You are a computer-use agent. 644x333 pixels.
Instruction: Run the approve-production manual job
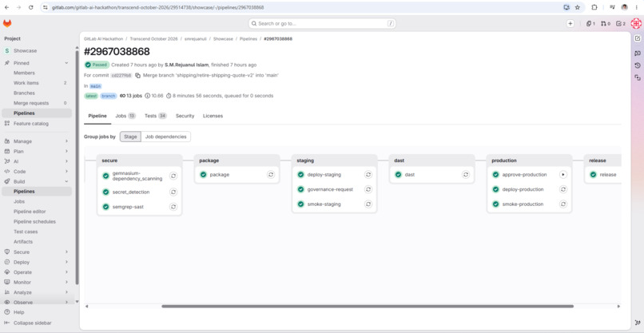563,175
